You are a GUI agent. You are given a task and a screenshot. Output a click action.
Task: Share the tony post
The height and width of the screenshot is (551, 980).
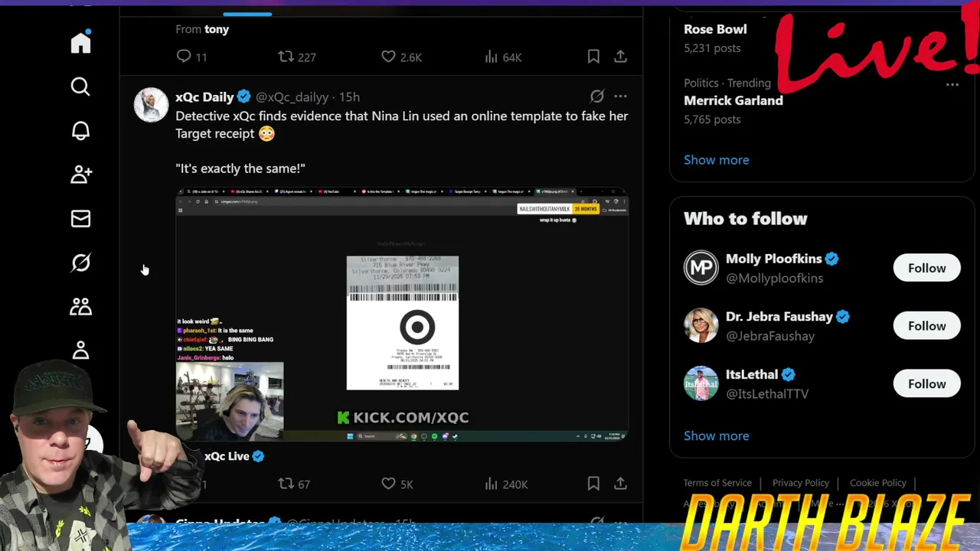pyautogui.click(x=620, y=57)
